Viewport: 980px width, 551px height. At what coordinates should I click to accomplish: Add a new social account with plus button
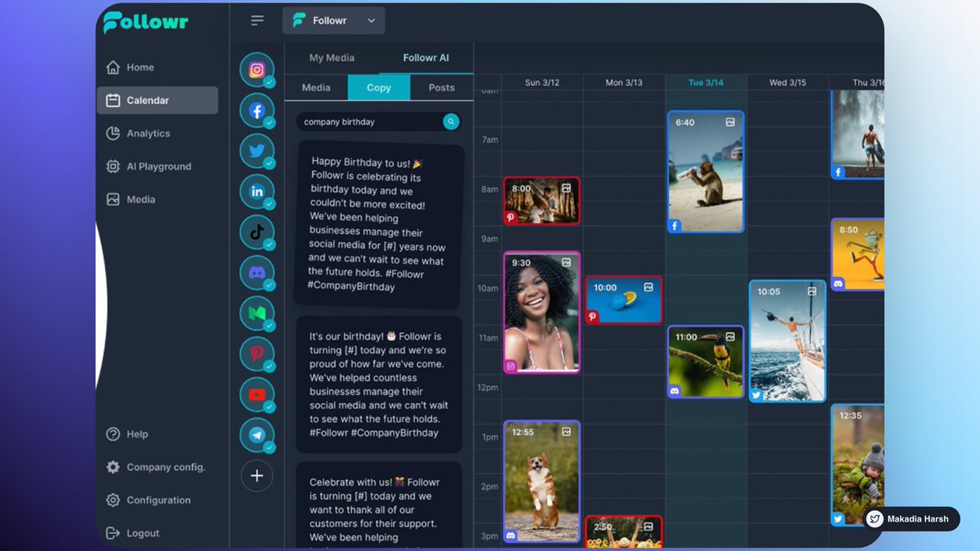point(256,476)
